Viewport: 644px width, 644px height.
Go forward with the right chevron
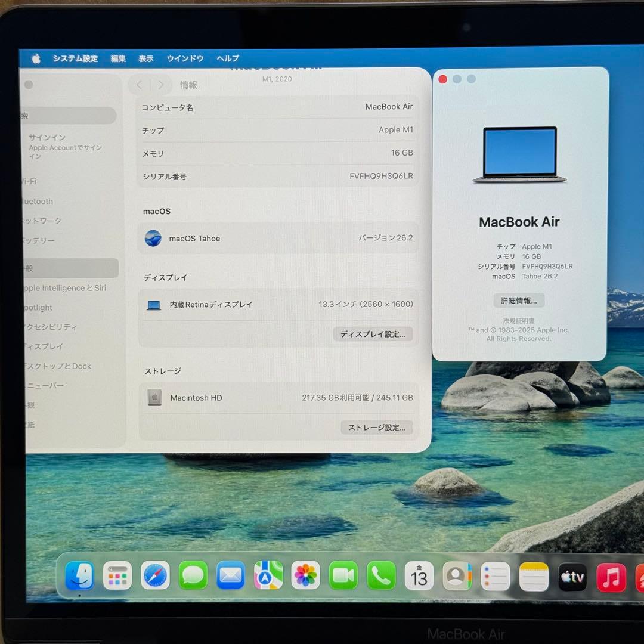(x=161, y=85)
